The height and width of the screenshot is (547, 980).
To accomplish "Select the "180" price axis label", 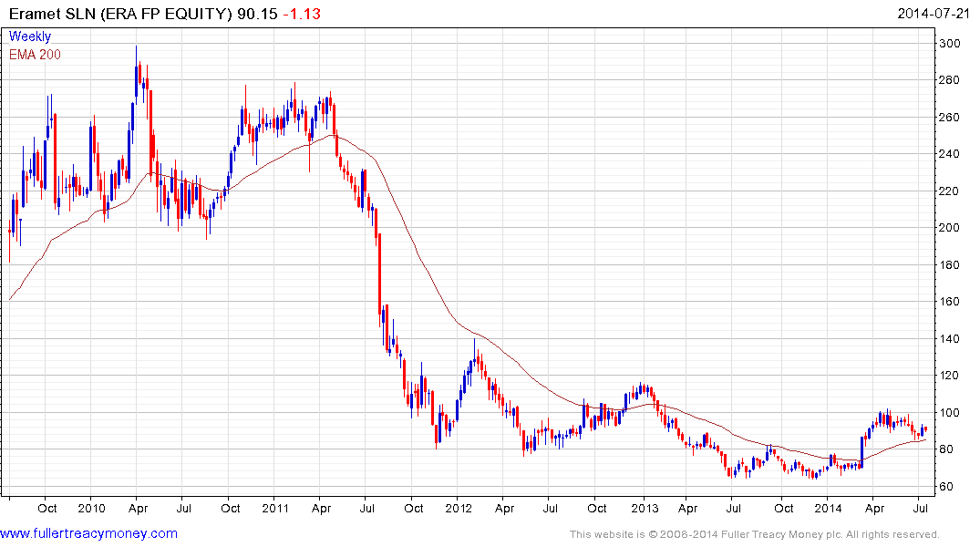I will [x=950, y=264].
